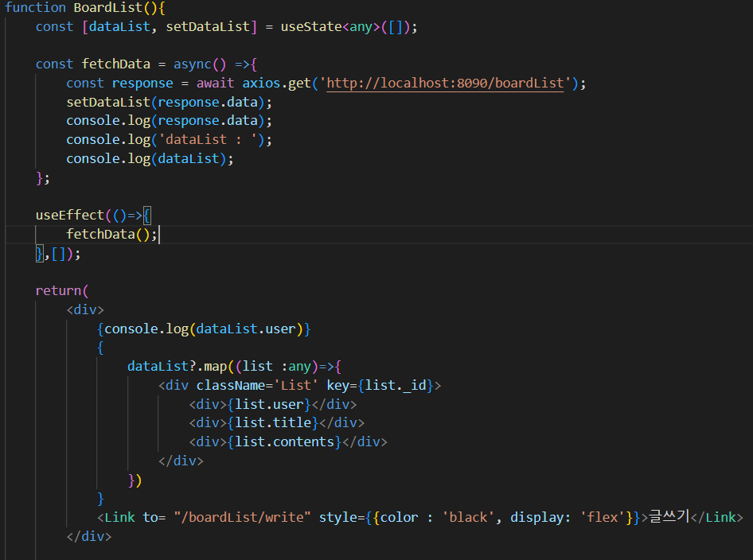Screen dimensions: 753x560
Task: Click the await keyword
Action: coord(215,83)
